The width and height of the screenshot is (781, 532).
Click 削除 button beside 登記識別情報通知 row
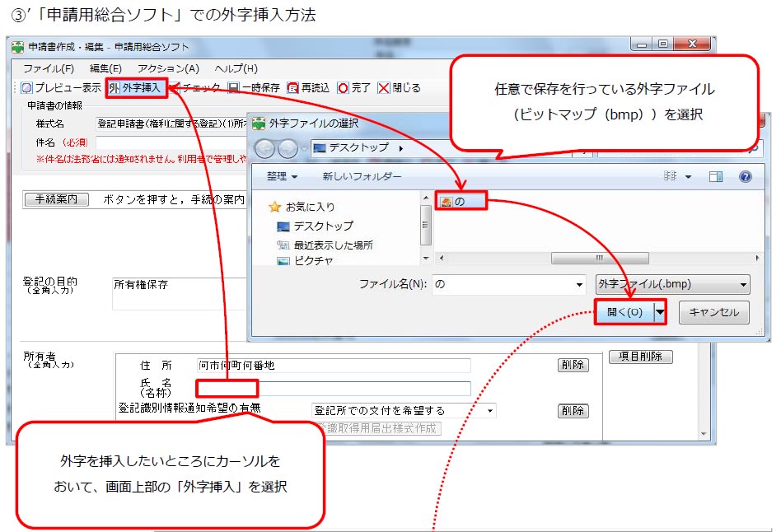pos(573,411)
